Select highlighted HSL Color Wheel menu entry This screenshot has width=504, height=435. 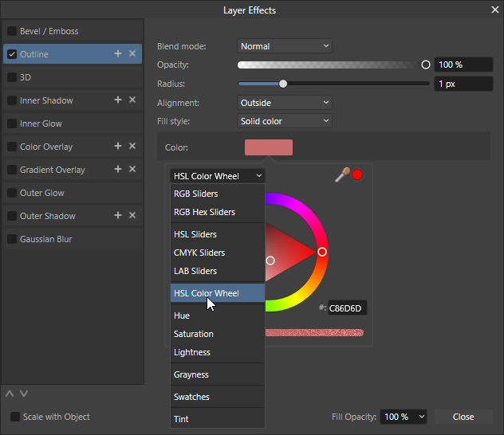point(218,293)
